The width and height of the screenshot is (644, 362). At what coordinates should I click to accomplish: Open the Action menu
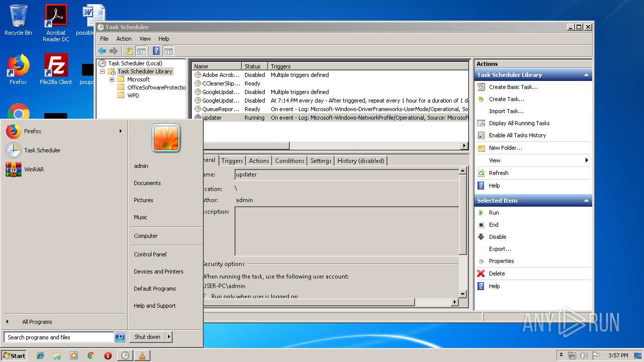tap(124, 39)
